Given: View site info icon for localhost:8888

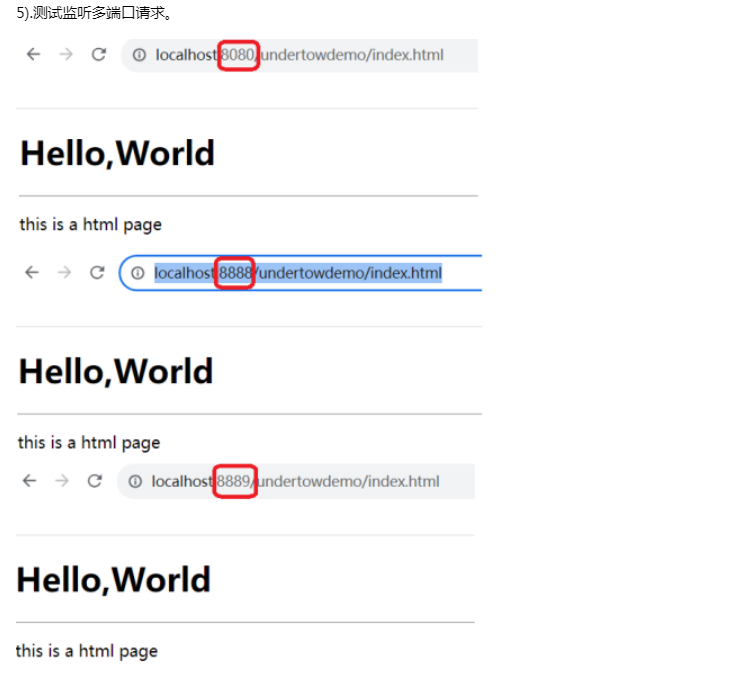Looking at the screenshot, I should click(138, 273).
